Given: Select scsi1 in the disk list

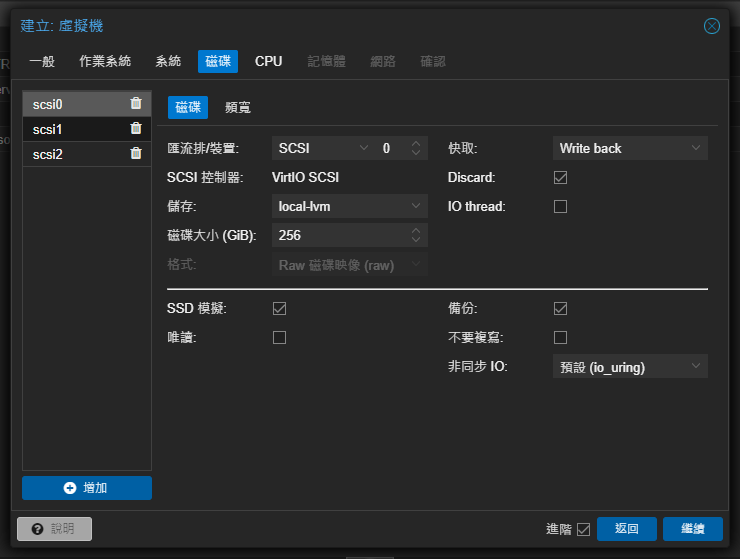Looking at the screenshot, I should point(75,129).
